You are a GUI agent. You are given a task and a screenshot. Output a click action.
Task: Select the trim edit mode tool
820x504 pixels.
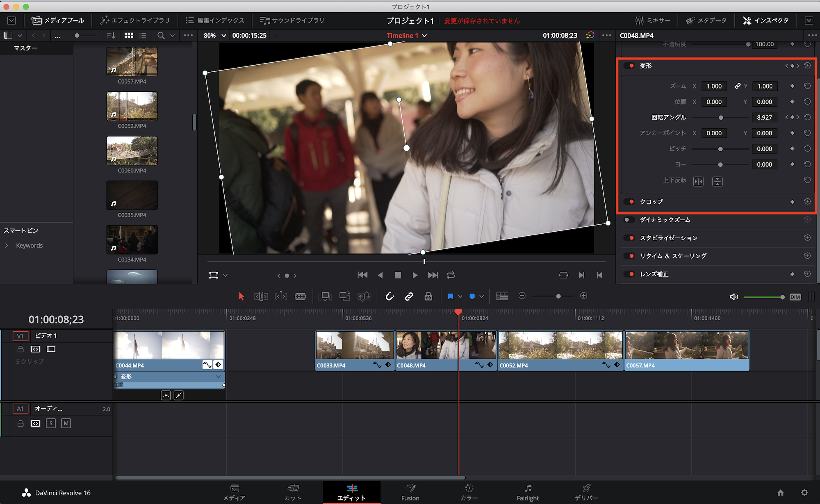pyautogui.click(x=261, y=296)
